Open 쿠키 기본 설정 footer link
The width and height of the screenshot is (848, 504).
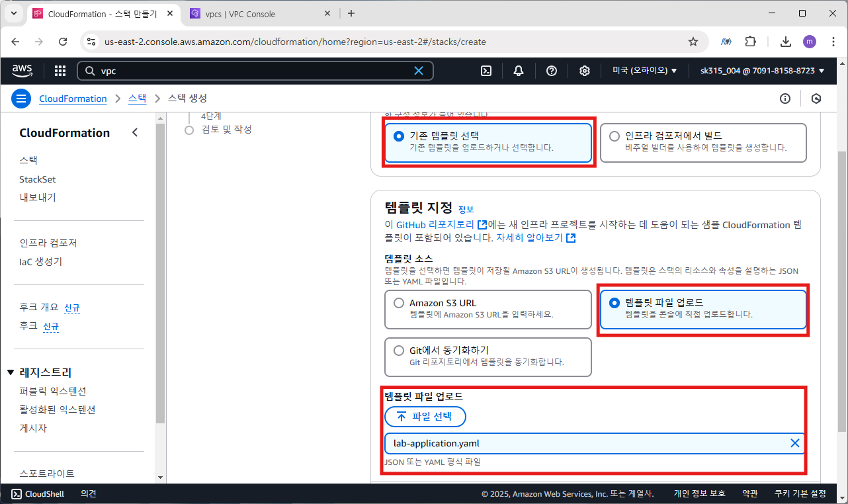pos(800,493)
